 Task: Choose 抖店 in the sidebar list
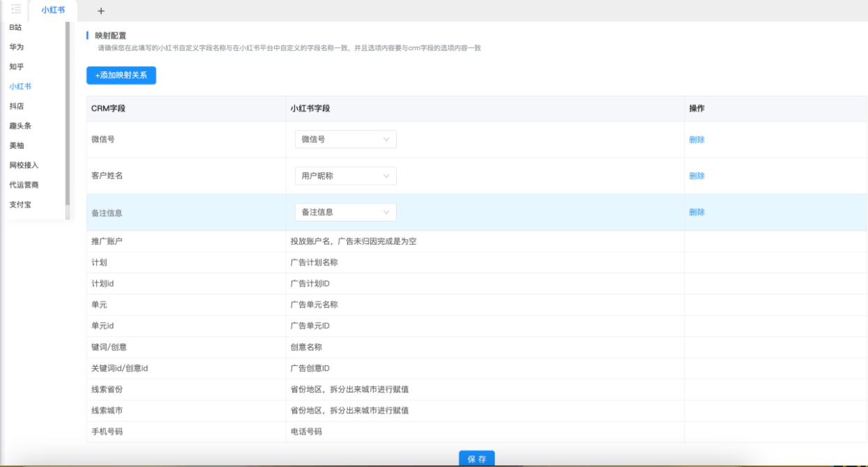16,106
